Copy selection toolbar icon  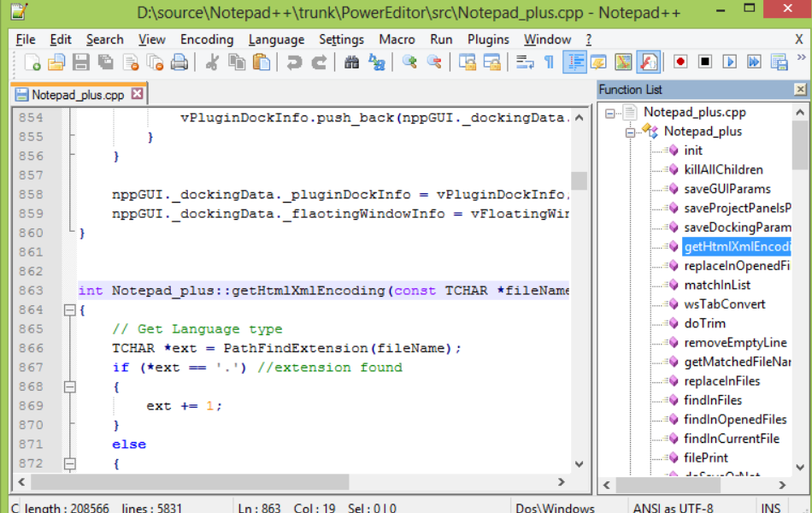237,62
